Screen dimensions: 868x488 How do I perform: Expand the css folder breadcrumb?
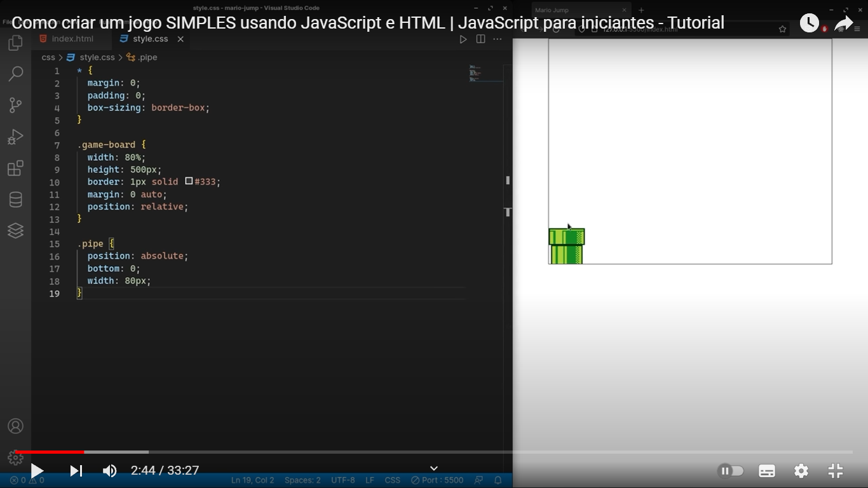(48, 57)
